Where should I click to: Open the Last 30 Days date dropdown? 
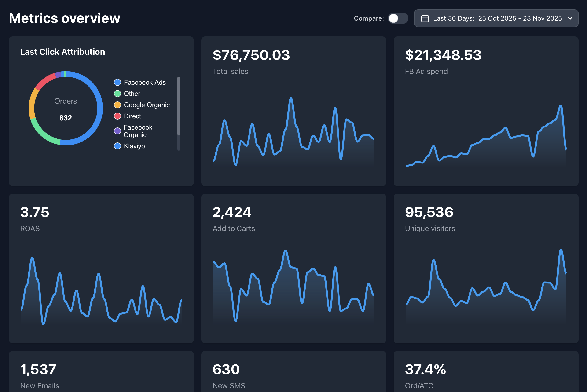496,18
